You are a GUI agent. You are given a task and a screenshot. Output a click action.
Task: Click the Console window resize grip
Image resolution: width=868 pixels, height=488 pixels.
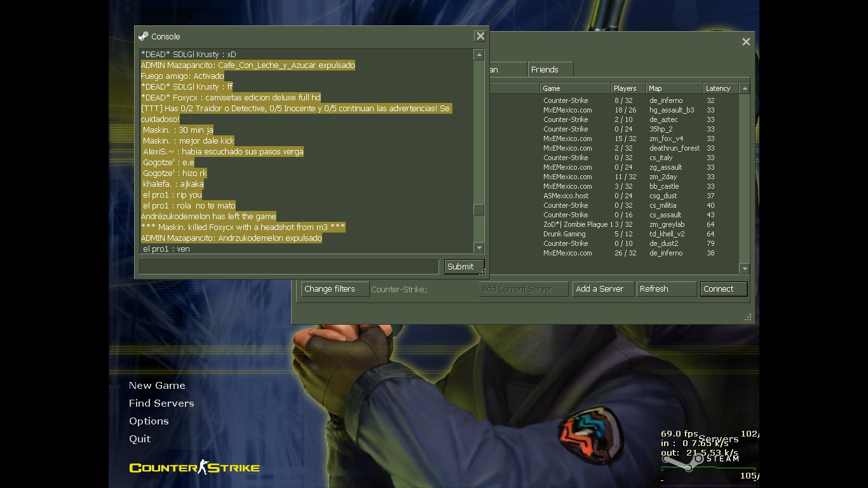484,273
